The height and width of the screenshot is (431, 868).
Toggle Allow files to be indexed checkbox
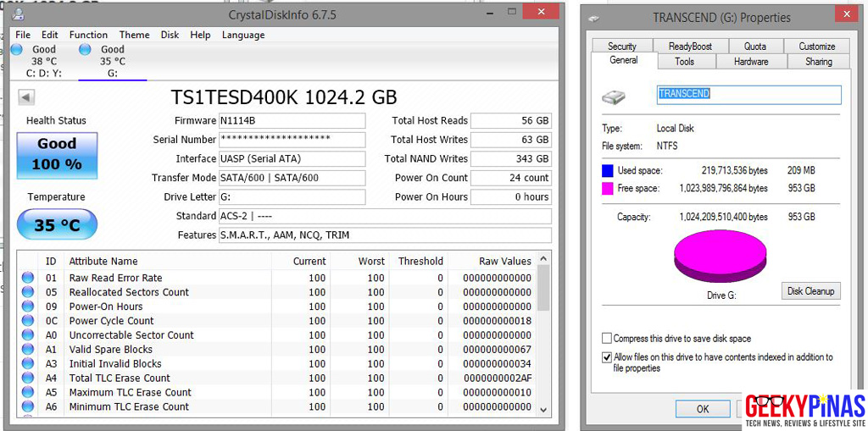coord(607,357)
